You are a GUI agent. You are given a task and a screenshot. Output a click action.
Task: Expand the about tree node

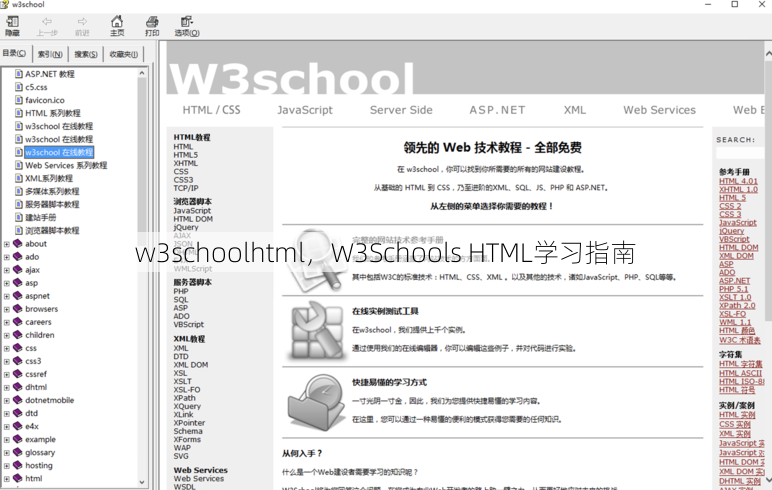pyautogui.click(x=6, y=244)
